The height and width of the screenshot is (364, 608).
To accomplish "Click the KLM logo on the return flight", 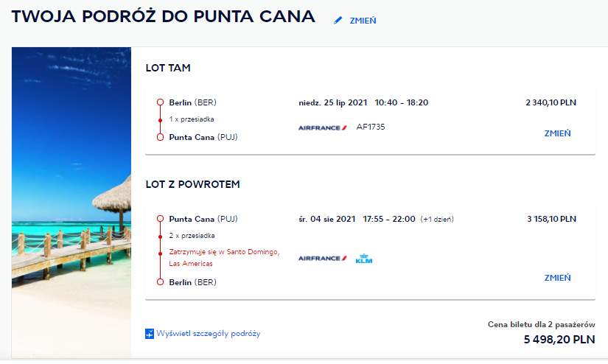I will (364, 259).
